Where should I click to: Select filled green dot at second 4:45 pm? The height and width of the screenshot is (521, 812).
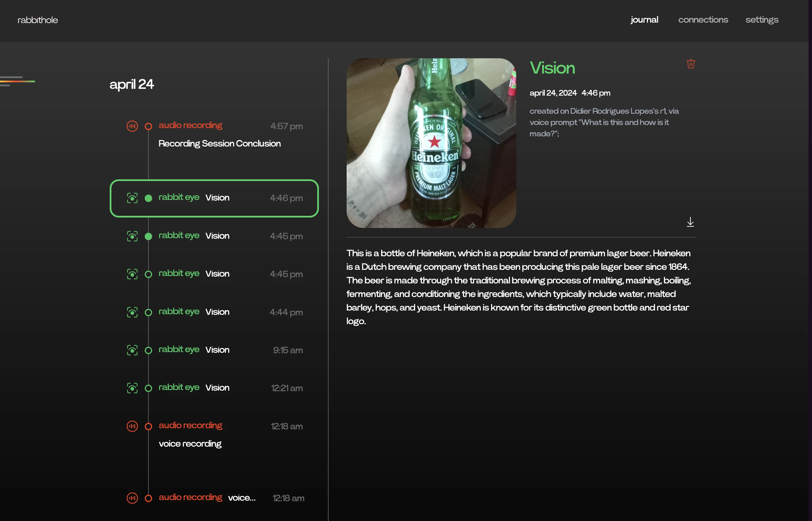[148, 236]
